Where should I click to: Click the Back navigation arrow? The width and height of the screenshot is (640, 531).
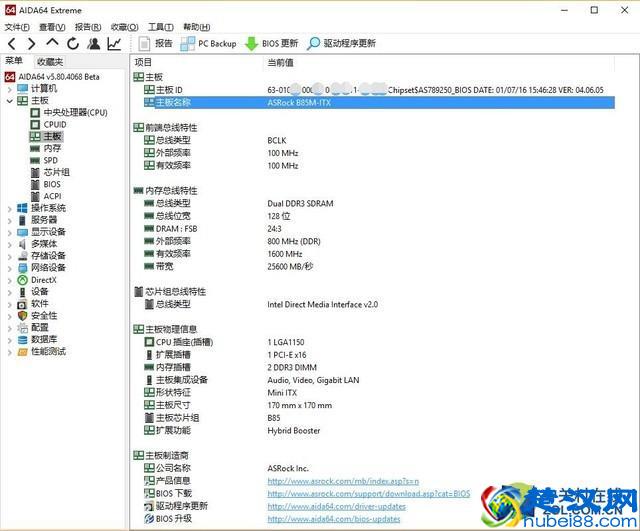coord(12,44)
